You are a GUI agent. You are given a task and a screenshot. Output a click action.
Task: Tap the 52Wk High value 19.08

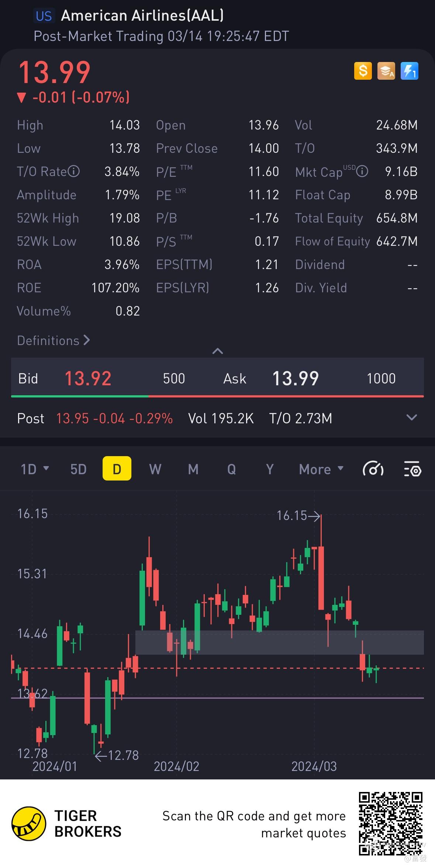point(125,218)
